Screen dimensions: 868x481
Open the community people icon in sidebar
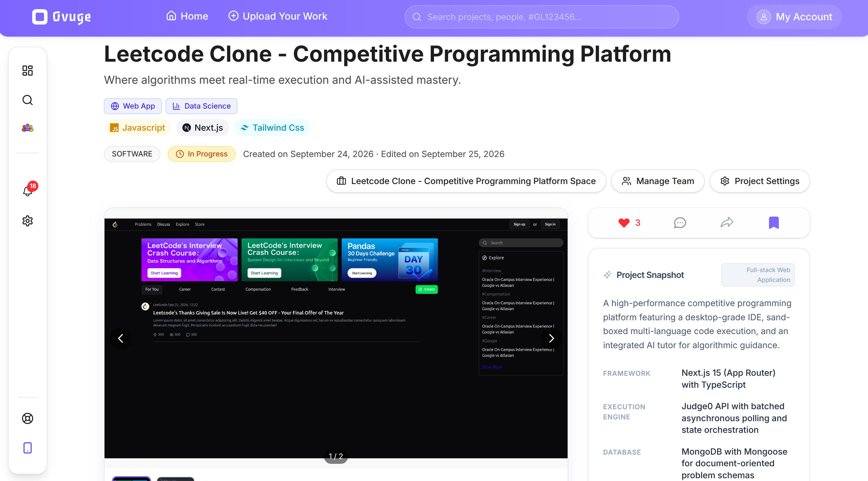click(x=28, y=128)
